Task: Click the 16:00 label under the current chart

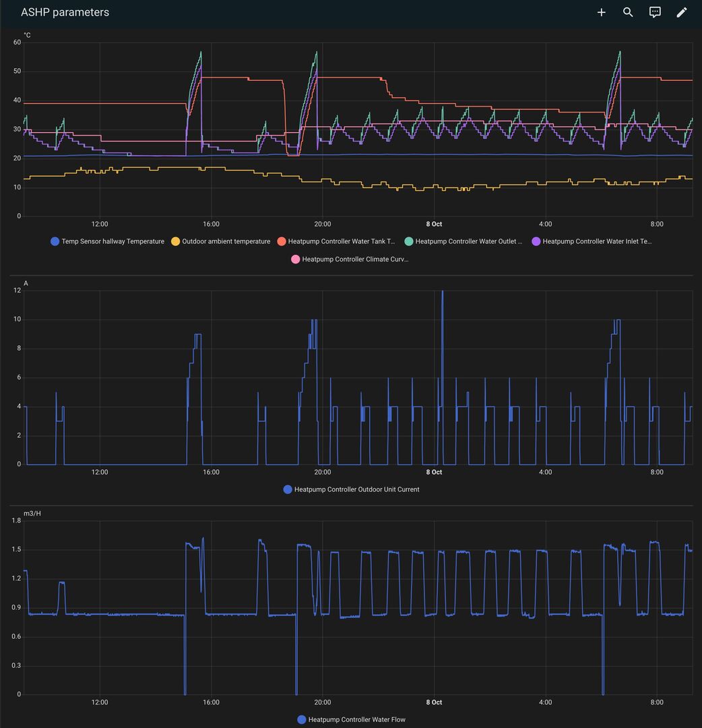Action: pyautogui.click(x=211, y=473)
